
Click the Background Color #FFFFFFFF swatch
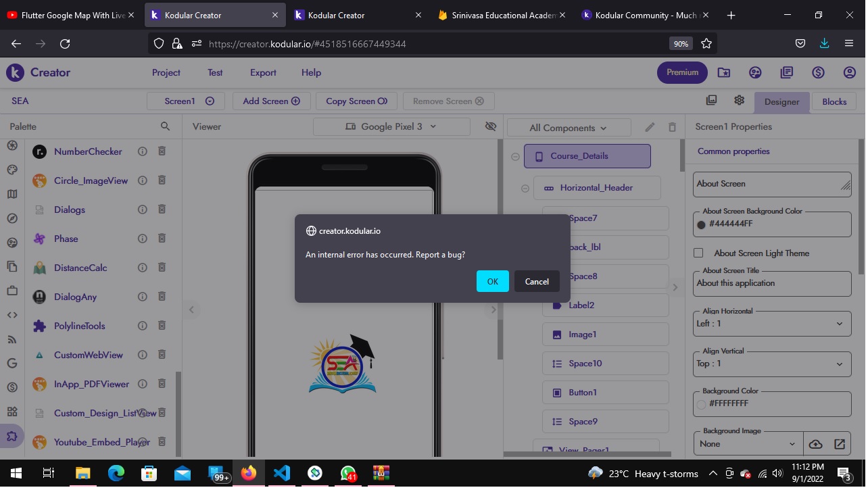[x=701, y=404]
